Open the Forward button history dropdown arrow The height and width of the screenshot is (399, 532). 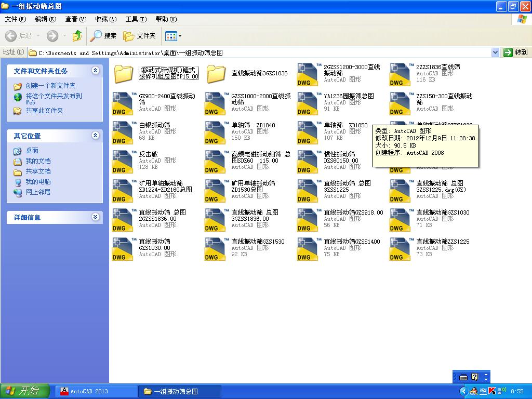64,36
